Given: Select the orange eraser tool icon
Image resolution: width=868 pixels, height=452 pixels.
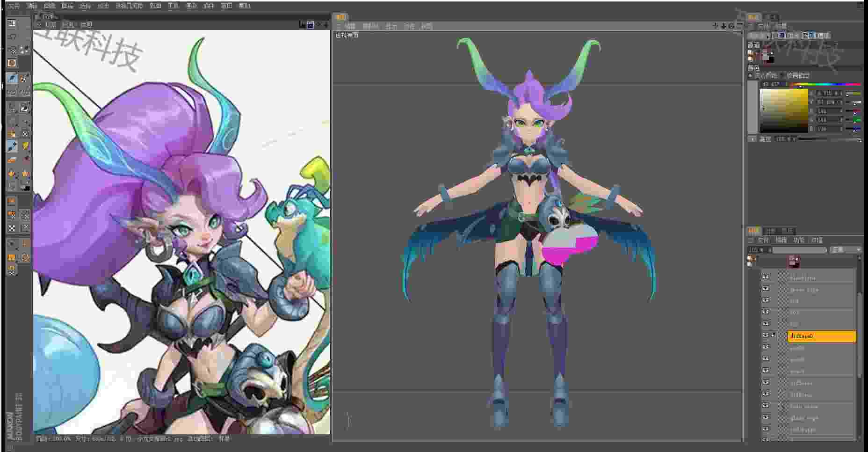Looking at the screenshot, I should 12,160.
